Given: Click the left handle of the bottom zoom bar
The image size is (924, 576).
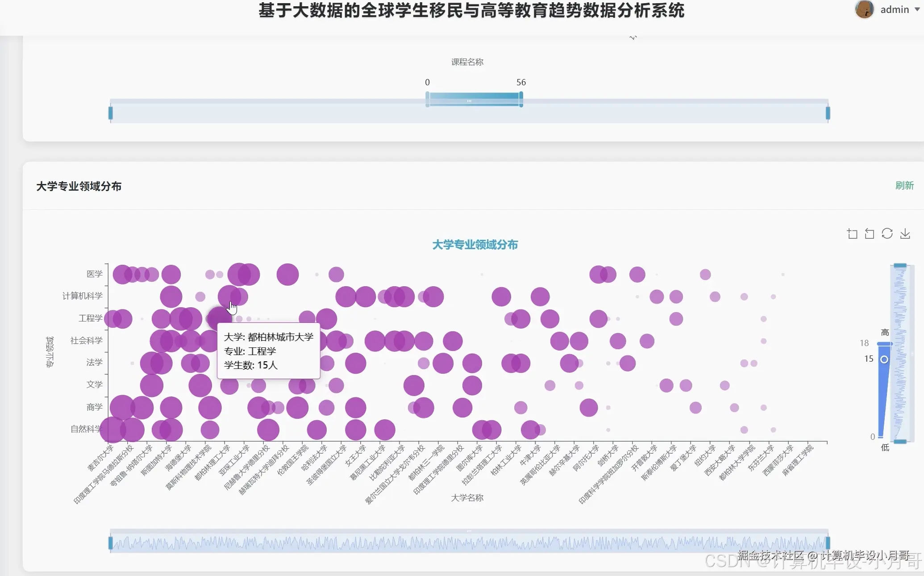Looking at the screenshot, I should 111,543.
